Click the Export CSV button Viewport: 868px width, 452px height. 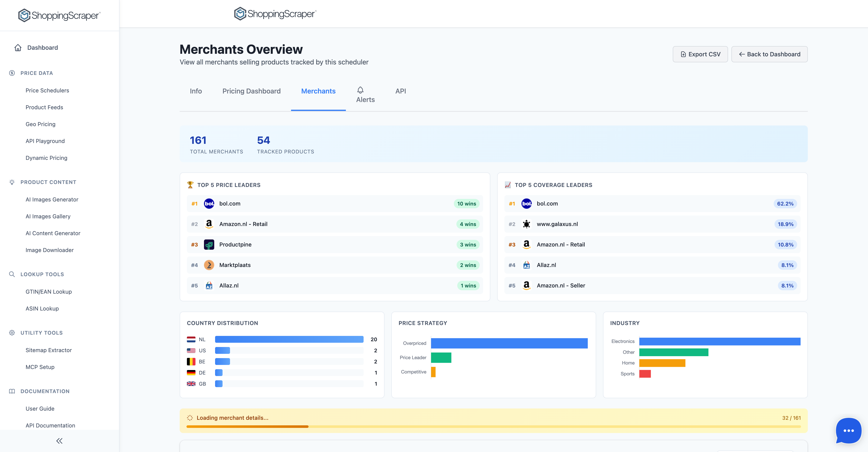click(700, 54)
